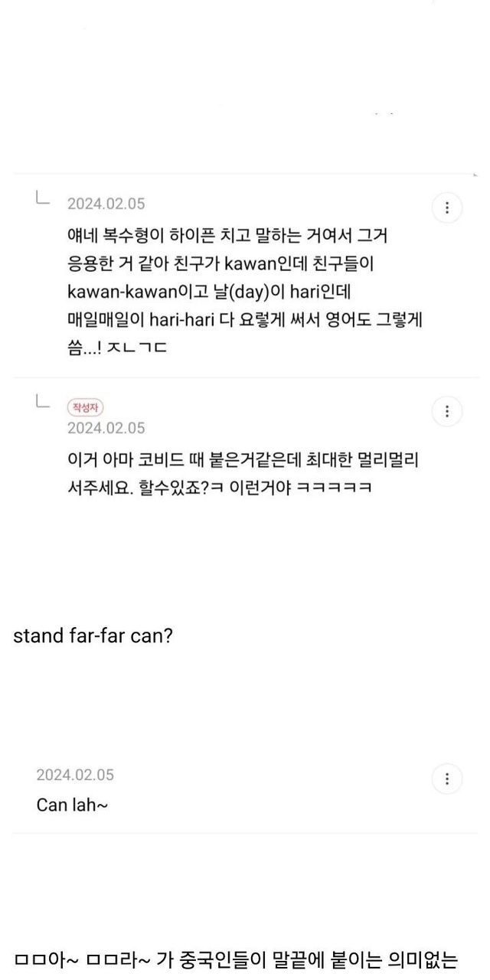
Task: Click the "Can lah~" comment text
Action: coord(72,805)
